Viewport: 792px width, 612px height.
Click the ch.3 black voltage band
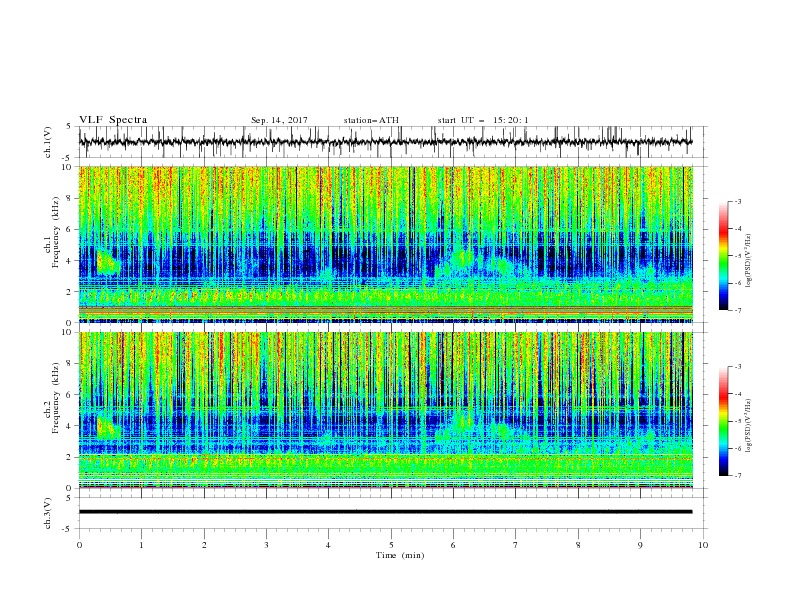(385, 512)
